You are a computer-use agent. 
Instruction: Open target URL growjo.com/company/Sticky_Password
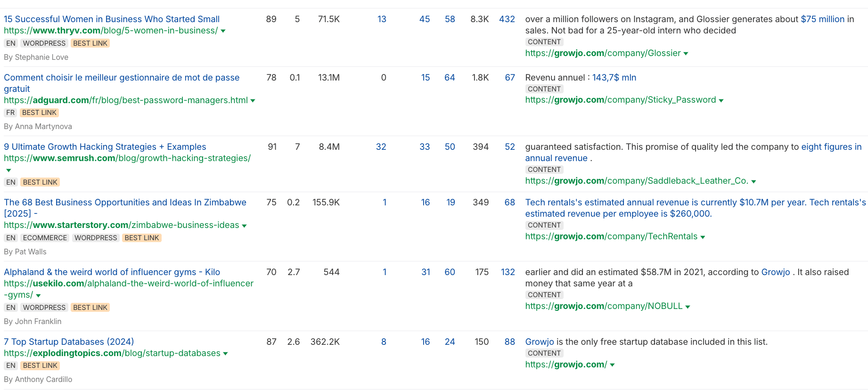(x=621, y=100)
